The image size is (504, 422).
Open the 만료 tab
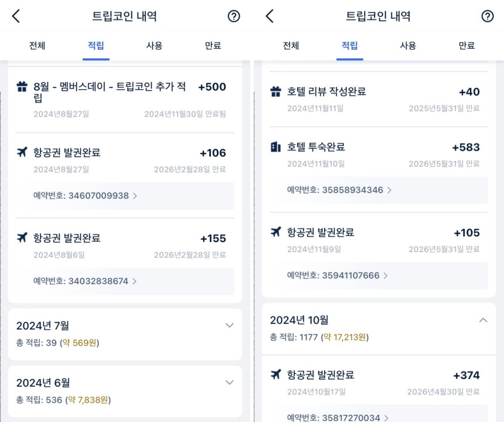coord(213,45)
